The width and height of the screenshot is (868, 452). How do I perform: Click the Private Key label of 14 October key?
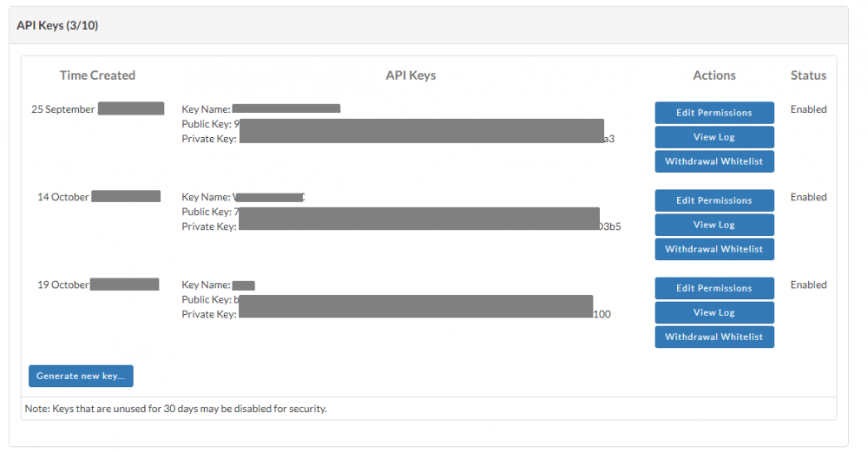208,226
